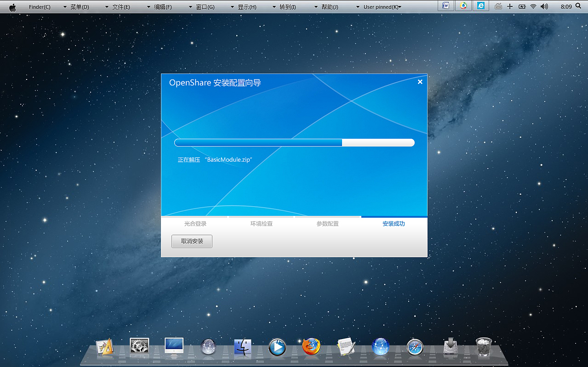
Task: Click the "BasicModule.zip" extraction status text
Action: [215, 160]
